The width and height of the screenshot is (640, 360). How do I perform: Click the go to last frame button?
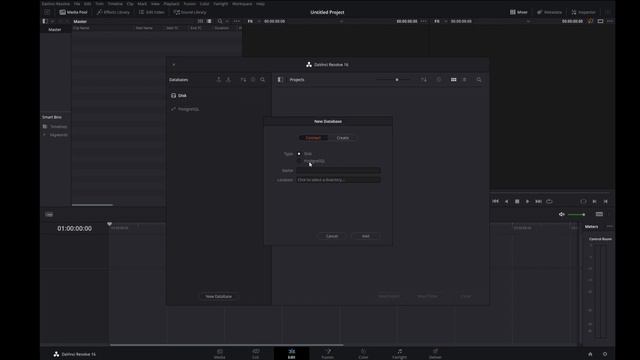538,201
